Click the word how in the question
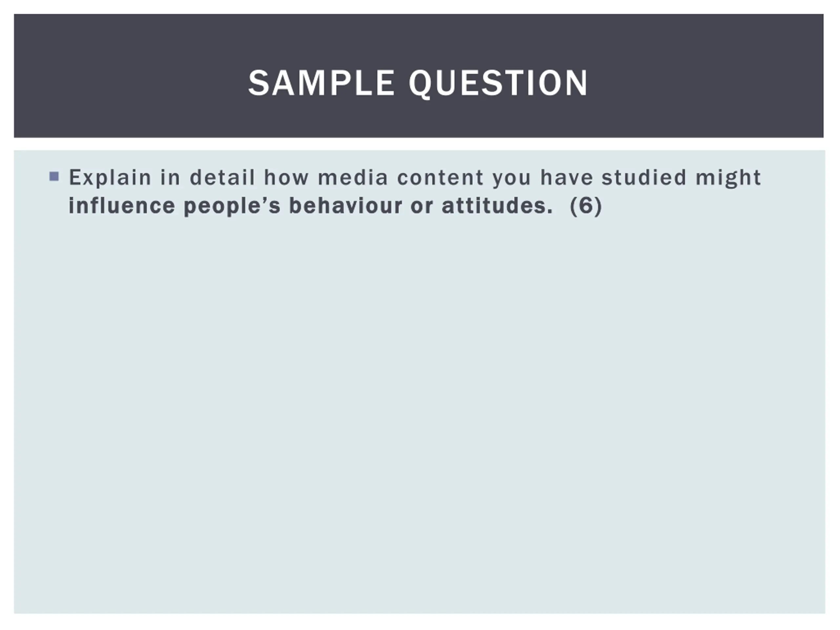This screenshot has width=840, height=630. tap(286, 177)
